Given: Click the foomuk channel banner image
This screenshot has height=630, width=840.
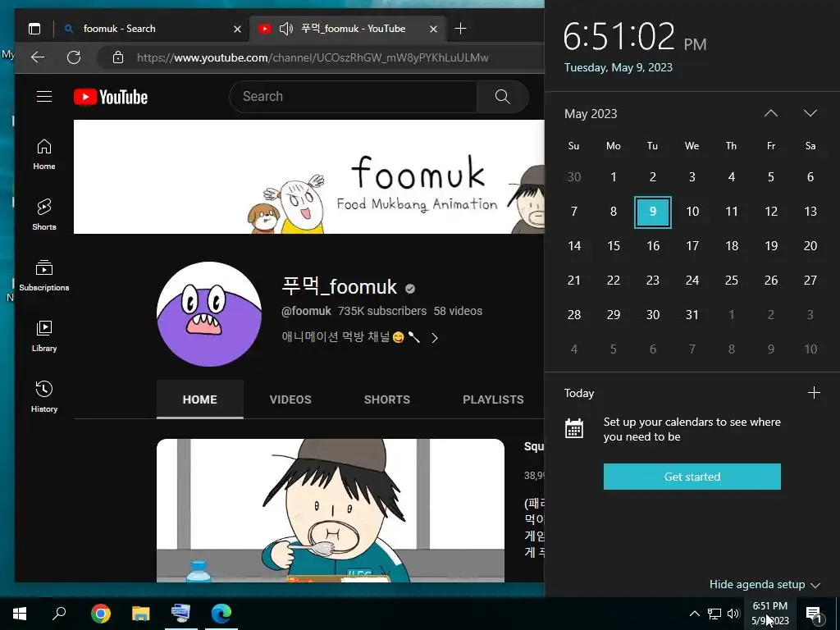Looking at the screenshot, I should pyautogui.click(x=308, y=177).
